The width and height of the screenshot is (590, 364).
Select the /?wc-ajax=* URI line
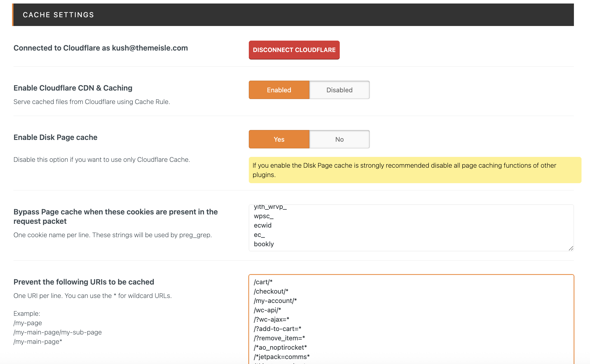click(271, 320)
